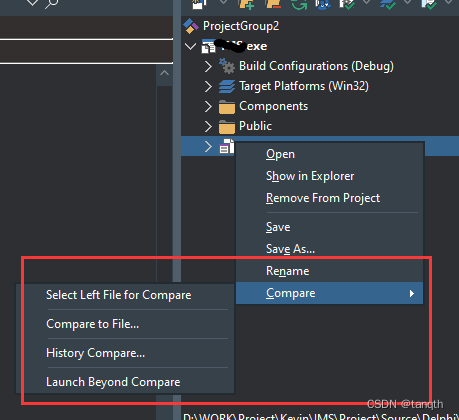Click the Target Platforms stack icon
The height and width of the screenshot is (420, 459).
click(227, 86)
